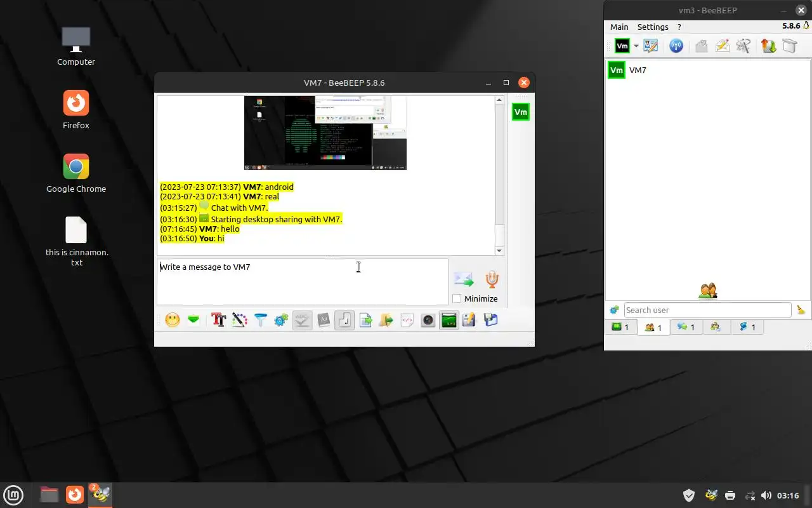
Task: Toggle word completer dictionary icon
Action: pos(324,320)
